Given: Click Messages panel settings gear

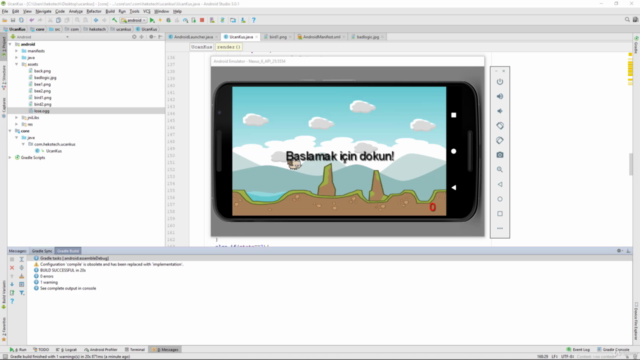Looking at the screenshot, I should pos(619,251).
